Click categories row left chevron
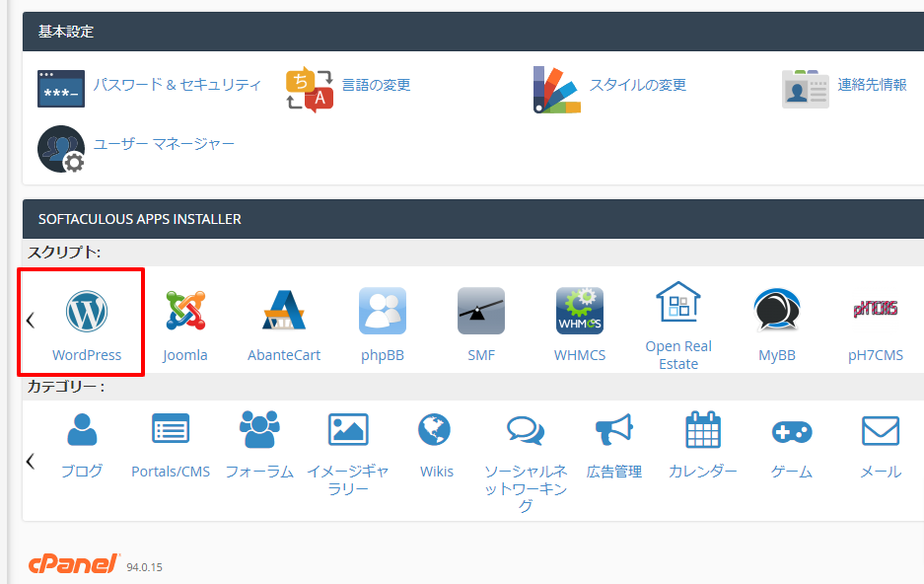 (31, 461)
